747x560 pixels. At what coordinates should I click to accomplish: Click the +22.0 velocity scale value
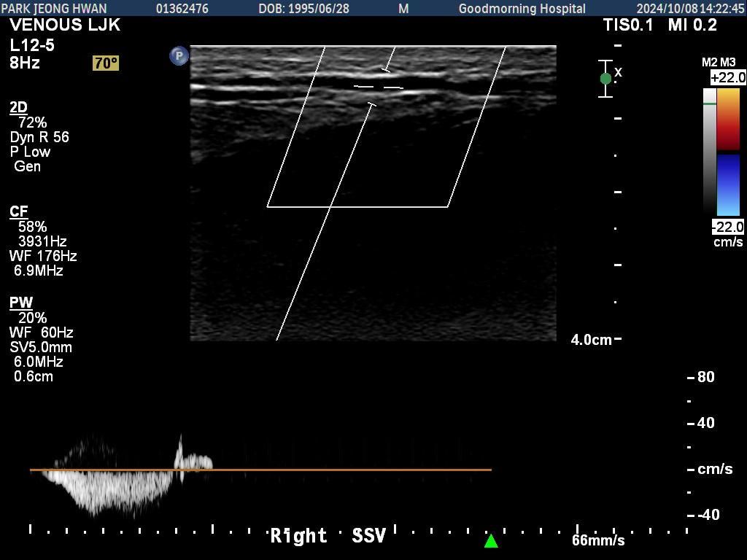[x=728, y=77]
